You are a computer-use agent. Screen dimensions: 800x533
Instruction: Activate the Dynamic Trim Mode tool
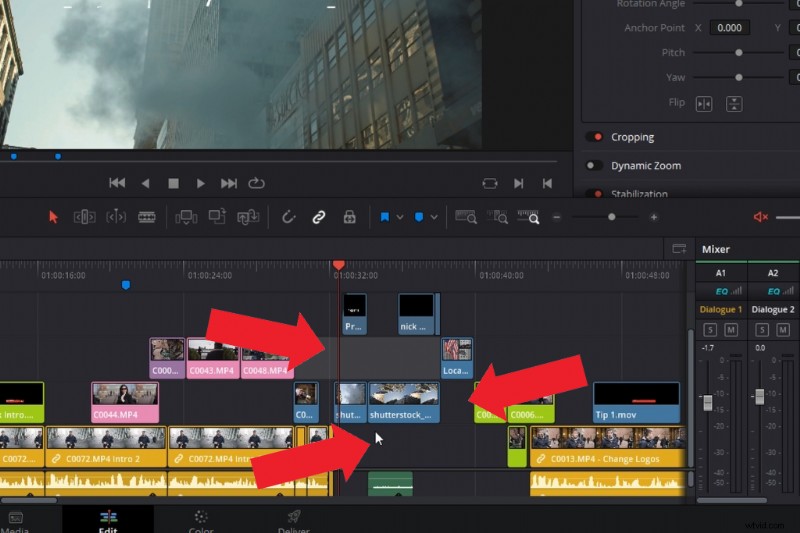pyautogui.click(x=116, y=217)
